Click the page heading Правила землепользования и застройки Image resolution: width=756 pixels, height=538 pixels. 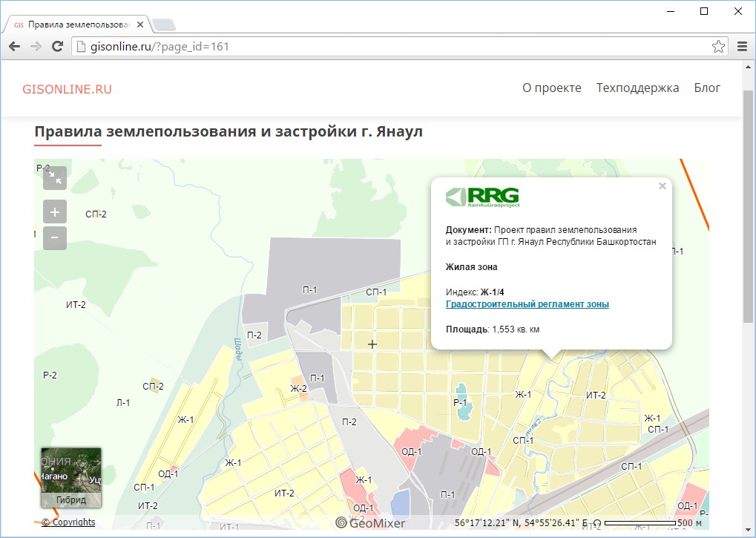[x=229, y=131]
